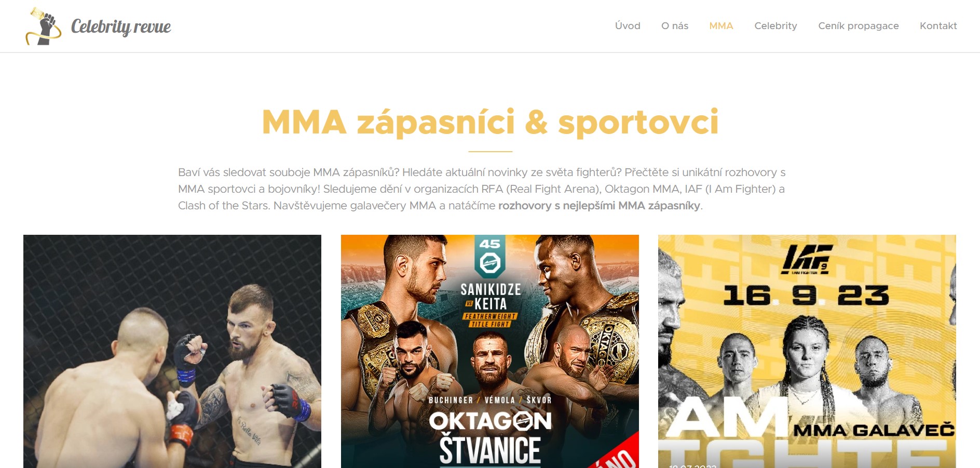
Task: Open the Celebrity section
Action: coord(775,26)
